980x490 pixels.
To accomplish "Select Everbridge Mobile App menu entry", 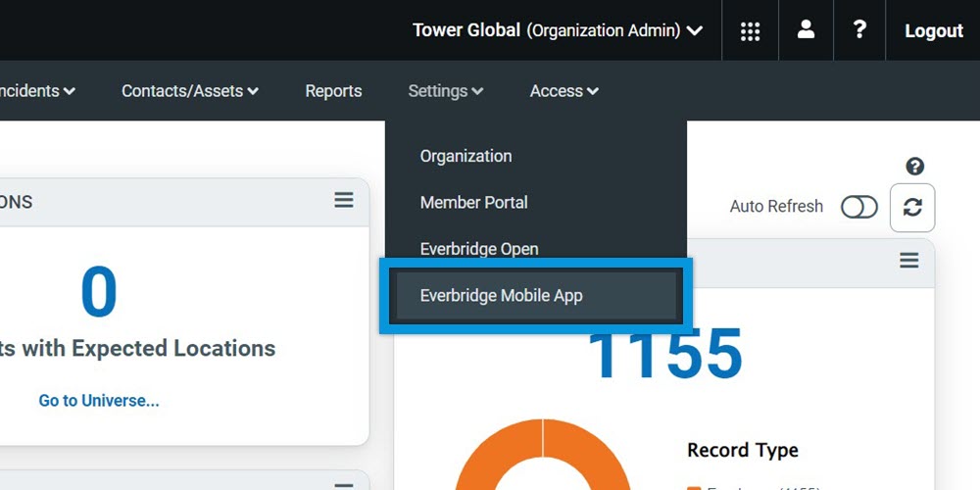I will pos(536,295).
